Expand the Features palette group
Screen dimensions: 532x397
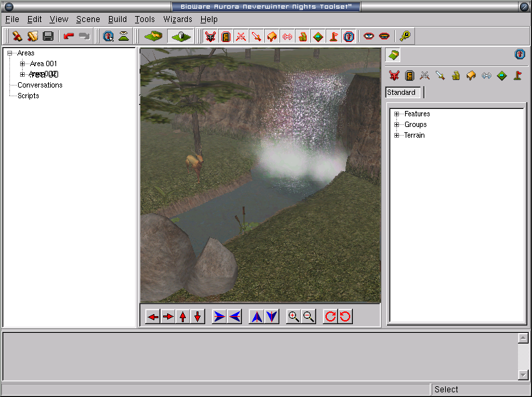396,114
